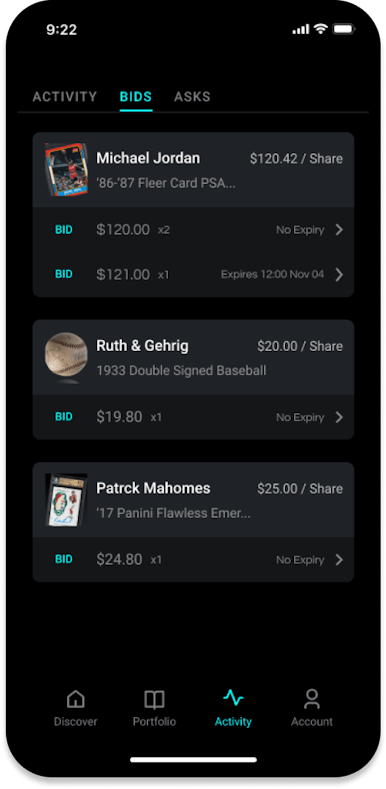Viewport: 386px width, 789px height.
Task: Open the Michael Jordan Fleer card thumbnail
Action: 66,170
